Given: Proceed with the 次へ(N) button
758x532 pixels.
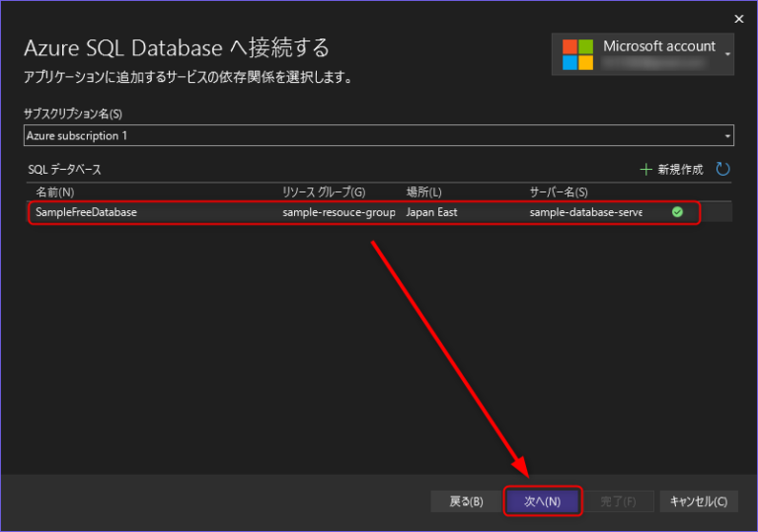Looking at the screenshot, I should tap(542, 501).
